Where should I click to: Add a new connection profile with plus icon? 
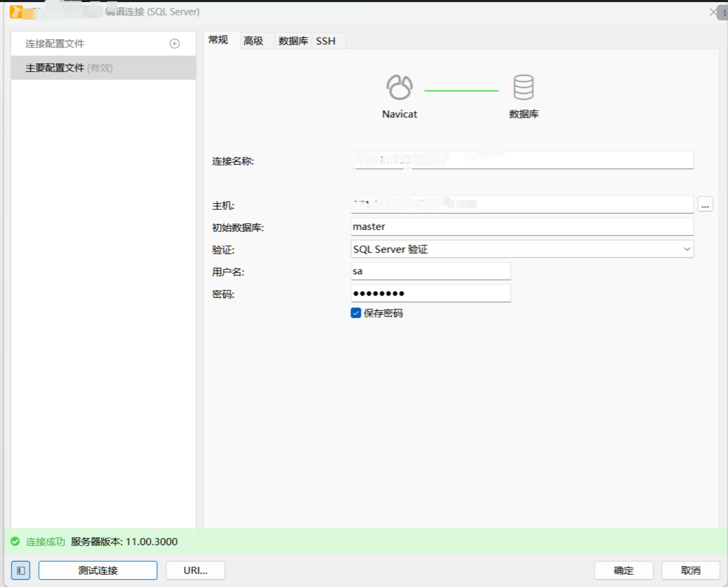[175, 44]
